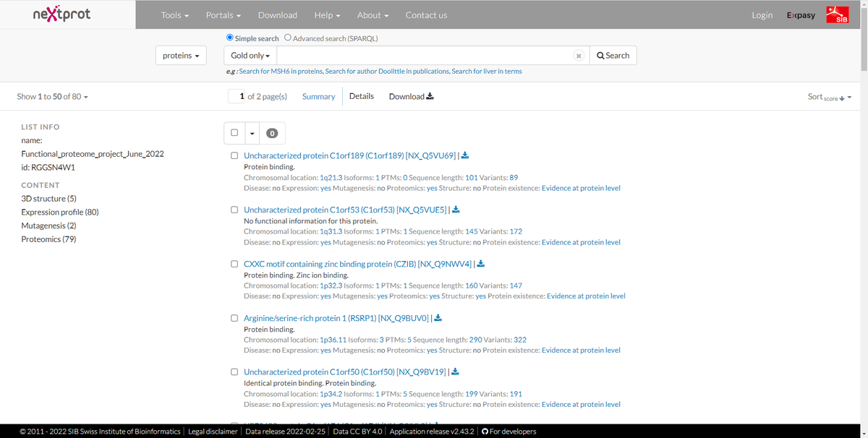Open the neXtProt logo home link
The height and width of the screenshot is (438, 868).
click(61, 14)
